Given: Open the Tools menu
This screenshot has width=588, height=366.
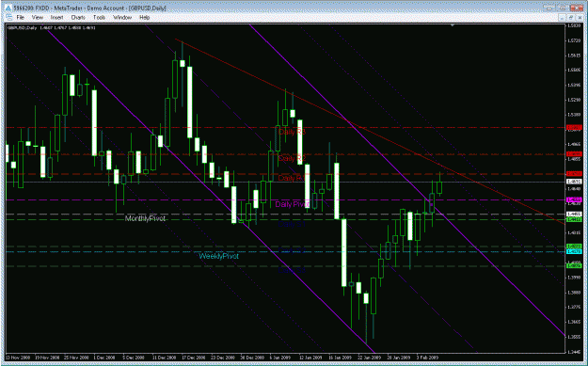Looking at the screenshot, I should click(99, 17).
